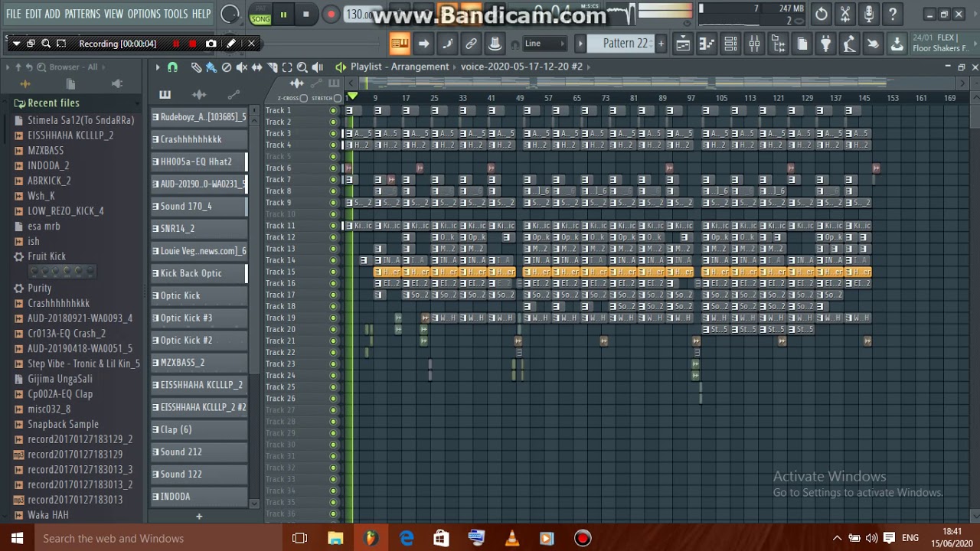This screenshot has width=980, height=551.
Task: Mute Track 6 with its green light
Action: click(333, 168)
